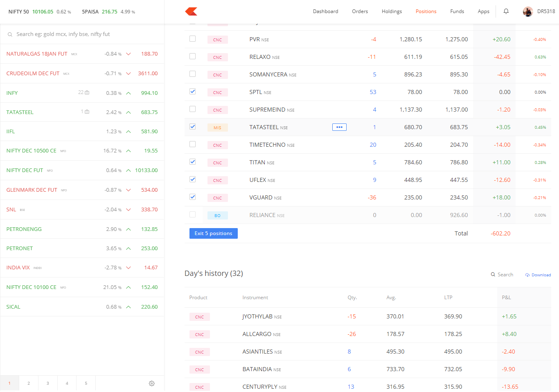Viewport: 559px width, 392px height.
Task: Open the Apps menu
Action: click(484, 11)
